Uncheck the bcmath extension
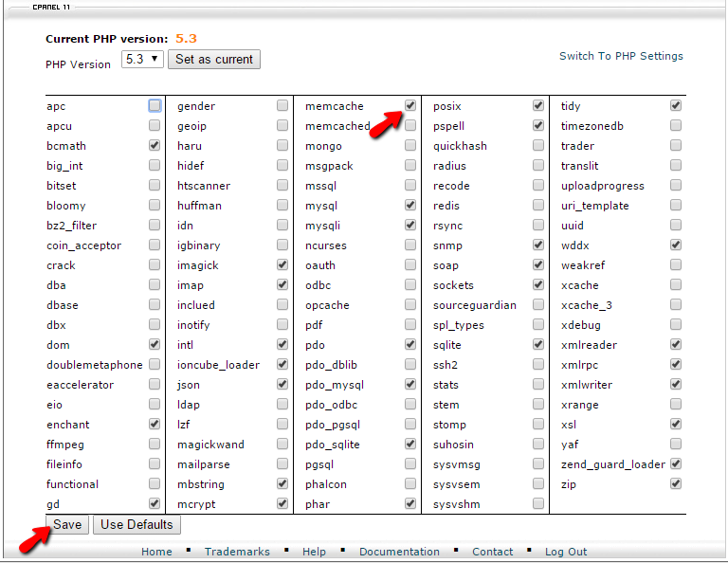The width and height of the screenshot is (728, 563). 155,146
